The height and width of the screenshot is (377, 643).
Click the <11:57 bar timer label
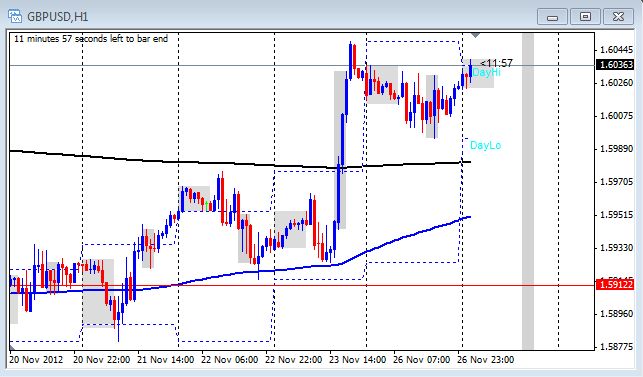pyautogui.click(x=496, y=63)
